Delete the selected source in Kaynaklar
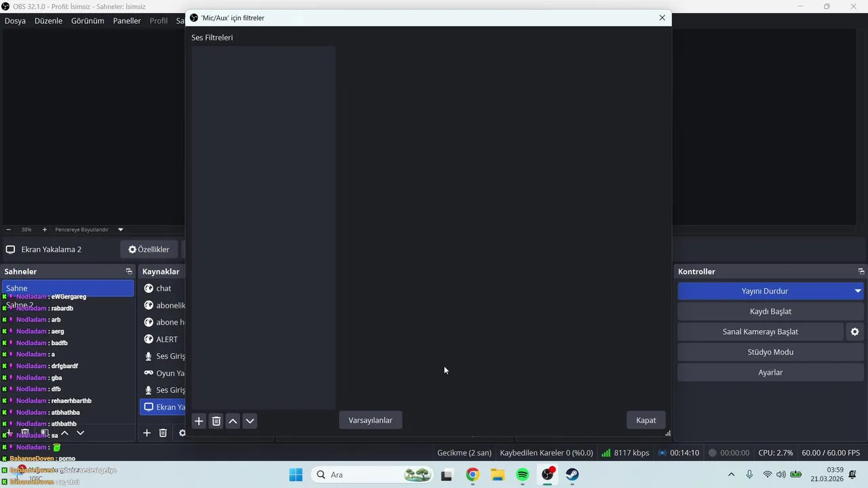 pyautogui.click(x=163, y=432)
